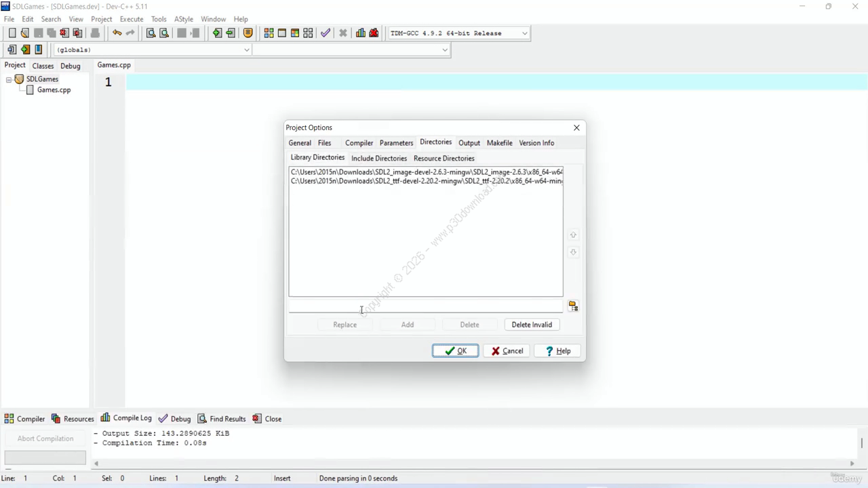
Task: Open the Find Results tab in bottom panel
Action: pyautogui.click(x=222, y=419)
